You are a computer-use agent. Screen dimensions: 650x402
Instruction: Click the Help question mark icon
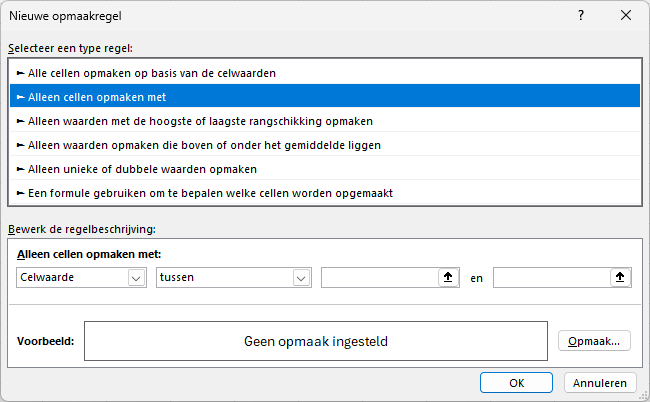tap(581, 16)
